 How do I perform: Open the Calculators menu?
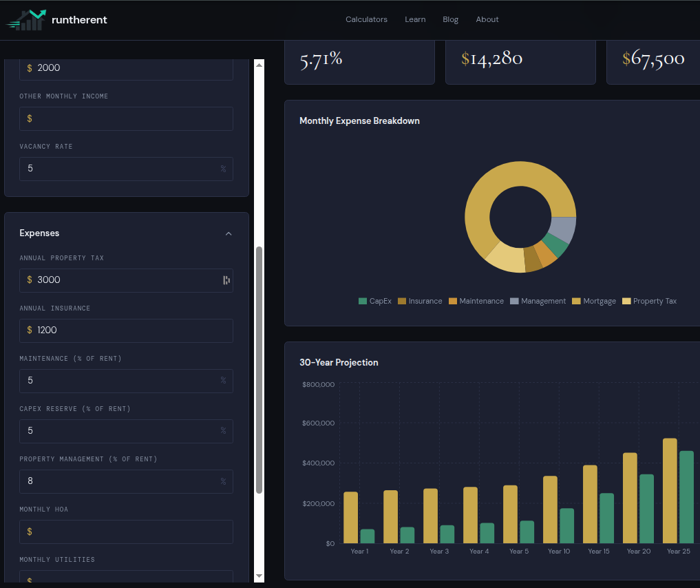[x=366, y=19]
